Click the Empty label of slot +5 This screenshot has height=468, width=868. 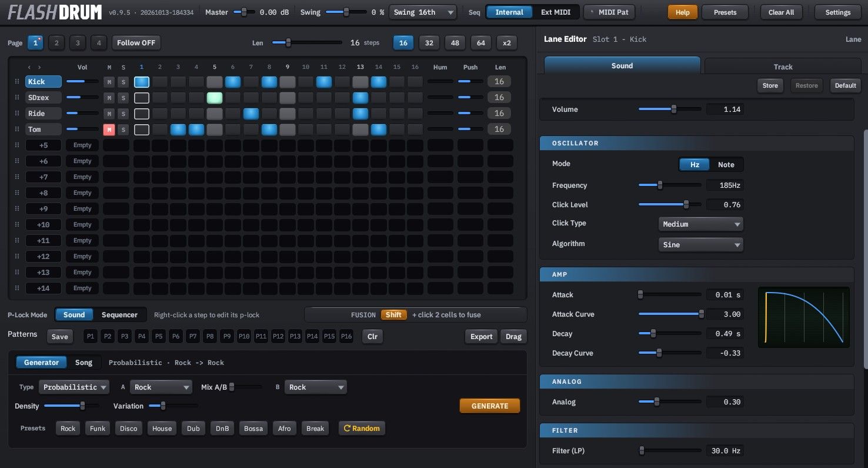(x=82, y=145)
